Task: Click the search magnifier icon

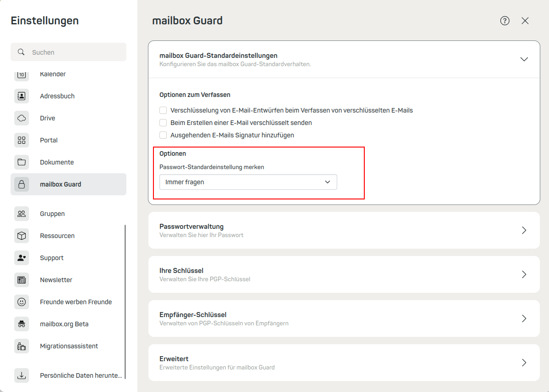Action: (x=21, y=52)
